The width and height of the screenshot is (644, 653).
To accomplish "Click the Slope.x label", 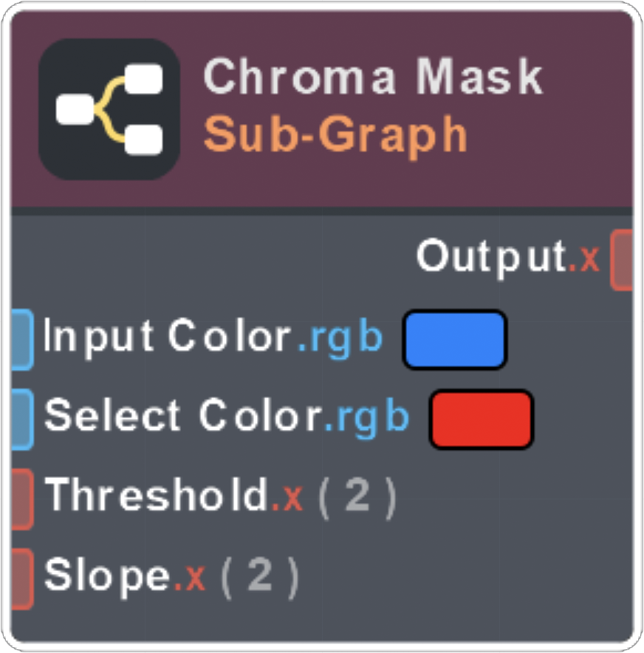I will point(125,577).
